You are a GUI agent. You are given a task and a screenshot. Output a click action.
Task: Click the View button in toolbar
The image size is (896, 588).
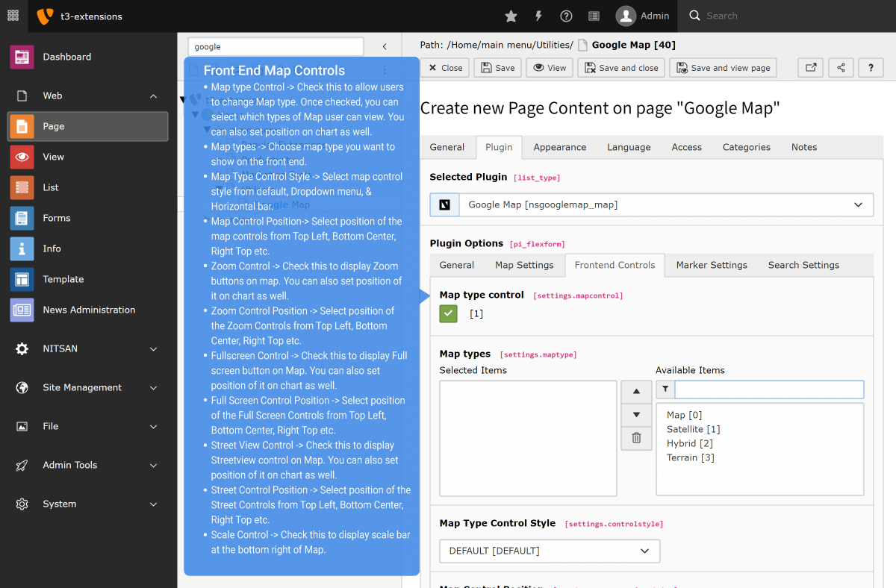click(x=550, y=68)
